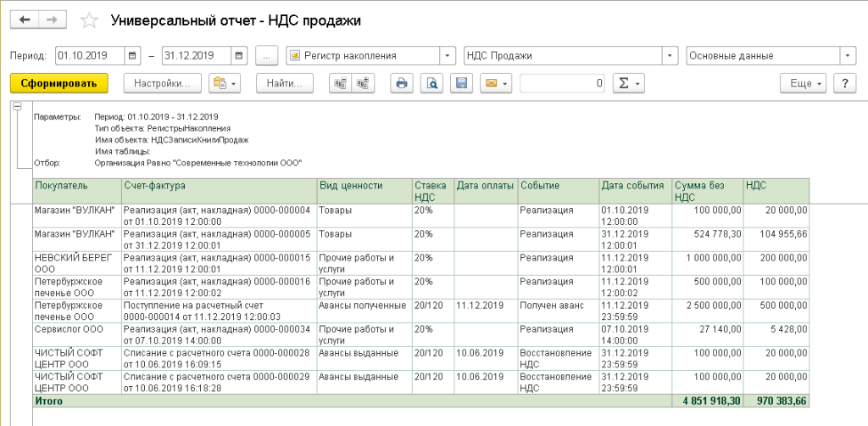This screenshot has width=868, height=426.
Task: Open calendar picker for start date
Action: pos(132,56)
